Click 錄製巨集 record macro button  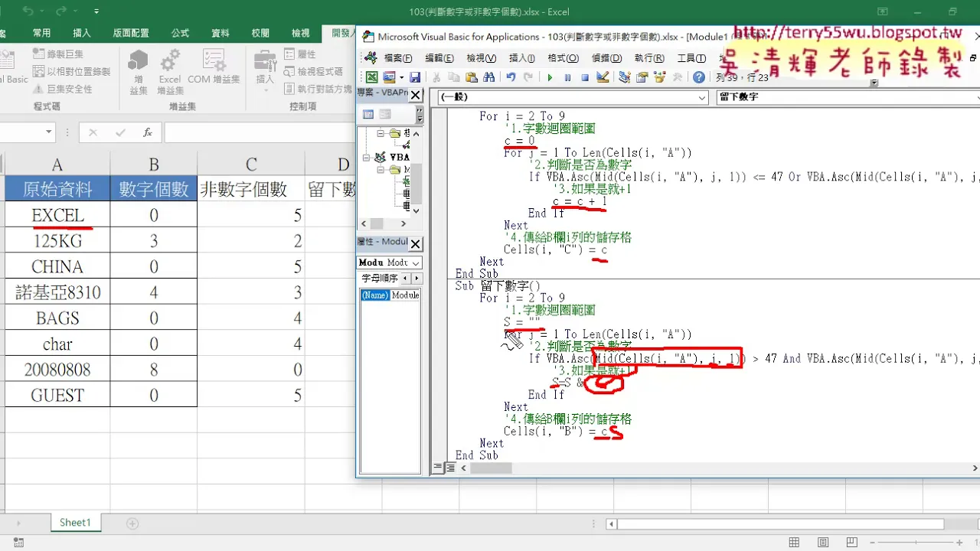(x=58, y=54)
